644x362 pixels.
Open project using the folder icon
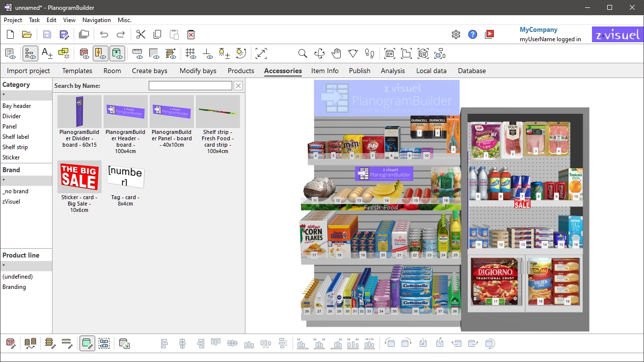[x=27, y=34]
